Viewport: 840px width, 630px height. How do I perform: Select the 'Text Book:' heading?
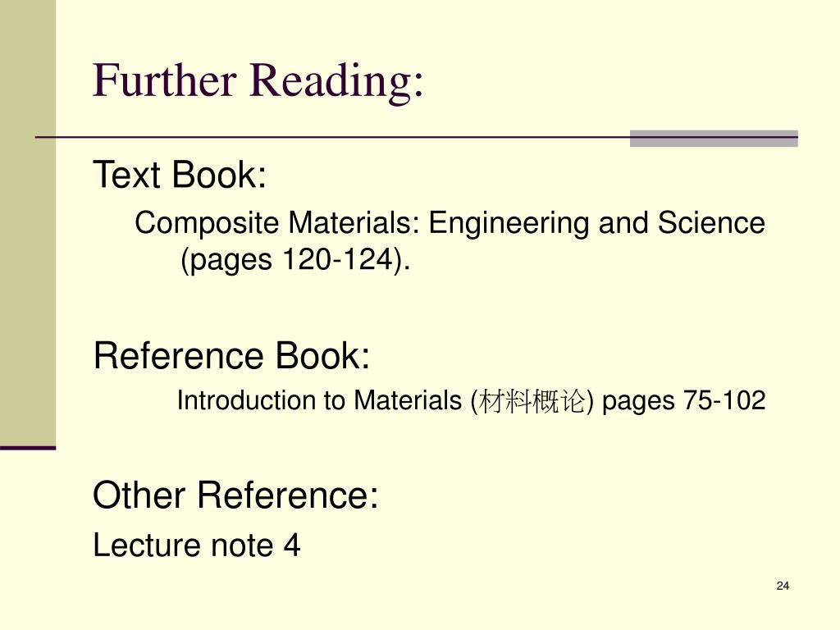pos(180,175)
